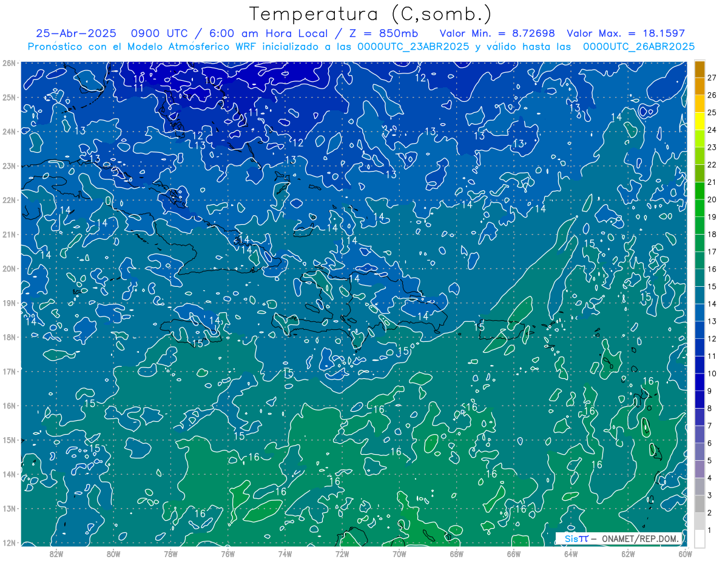Screen dimensions: 728x562
Task: Click the "17N" latitude axis label
Action: point(9,371)
